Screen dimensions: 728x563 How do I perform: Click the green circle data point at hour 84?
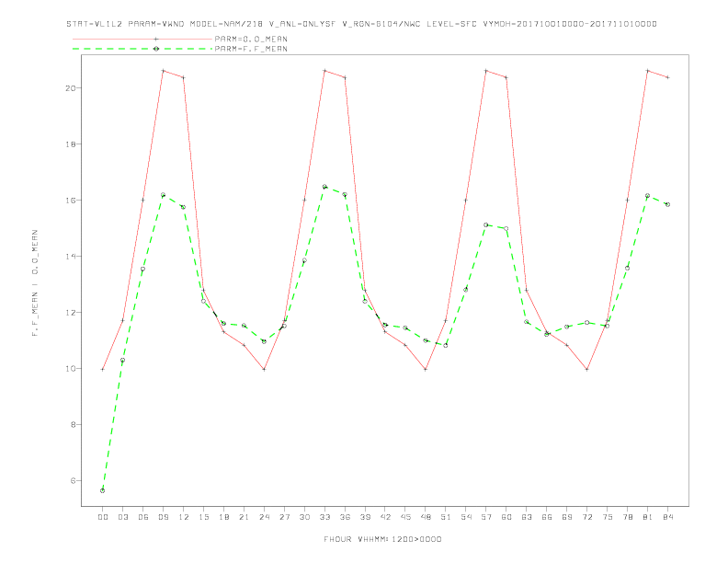[668, 204]
